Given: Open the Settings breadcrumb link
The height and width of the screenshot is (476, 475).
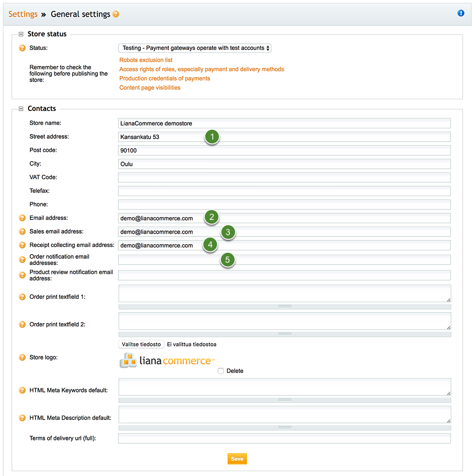Looking at the screenshot, I should (x=23, y=14).
